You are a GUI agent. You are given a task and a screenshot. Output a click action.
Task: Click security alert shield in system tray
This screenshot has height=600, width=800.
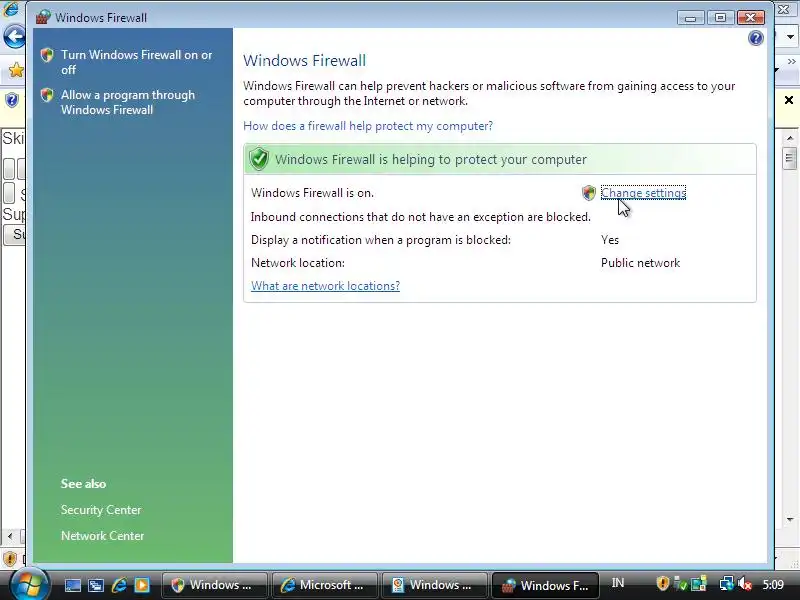coord(662,583)
